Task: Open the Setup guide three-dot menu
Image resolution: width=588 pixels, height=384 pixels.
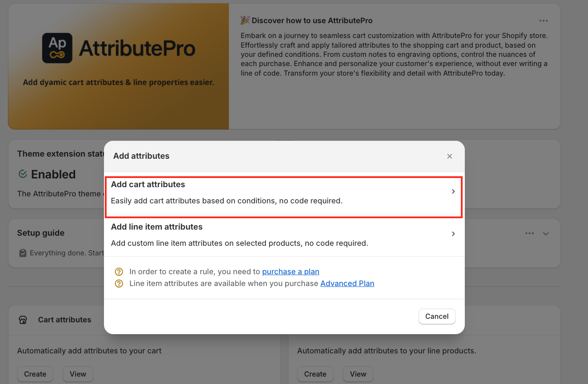Action: click(x=529, y=234)
